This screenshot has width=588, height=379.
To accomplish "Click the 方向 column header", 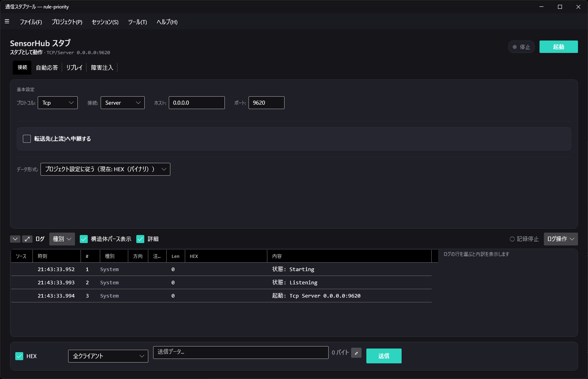I will pos(138,256).
